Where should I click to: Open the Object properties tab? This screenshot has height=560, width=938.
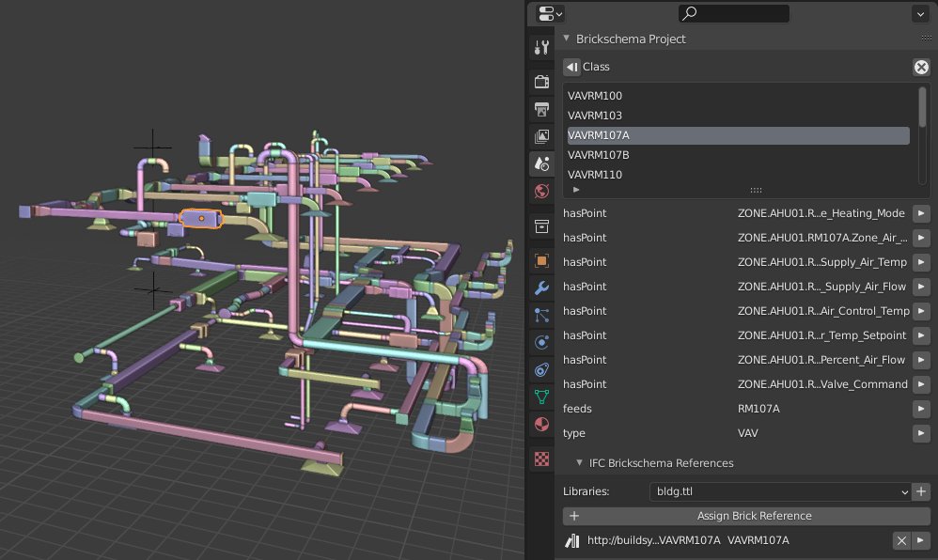(x=541, y=261)
